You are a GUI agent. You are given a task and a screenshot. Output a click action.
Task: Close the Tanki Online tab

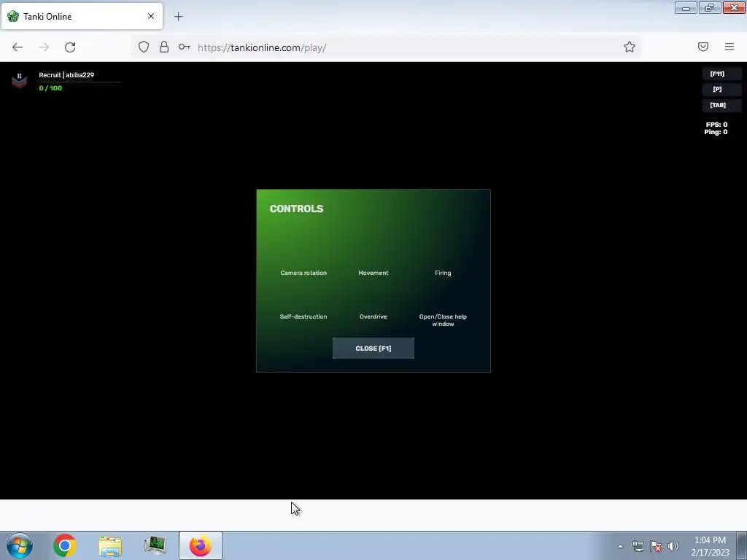click(x=150, y=16)
